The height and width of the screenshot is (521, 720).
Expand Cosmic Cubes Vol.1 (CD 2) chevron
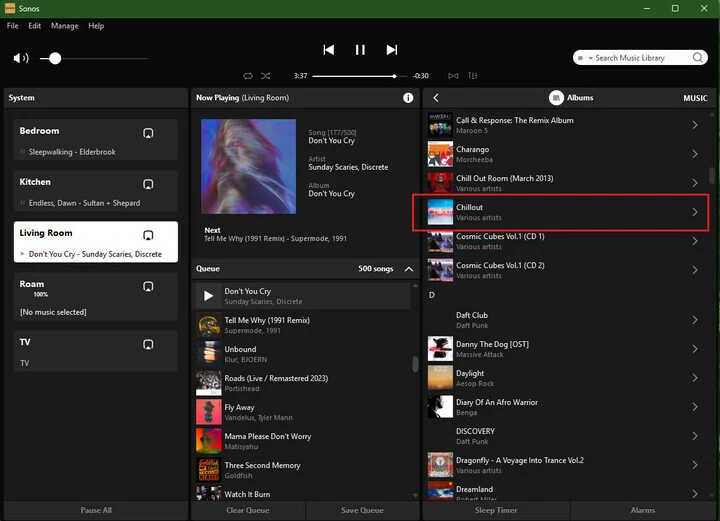coord(695,270)
